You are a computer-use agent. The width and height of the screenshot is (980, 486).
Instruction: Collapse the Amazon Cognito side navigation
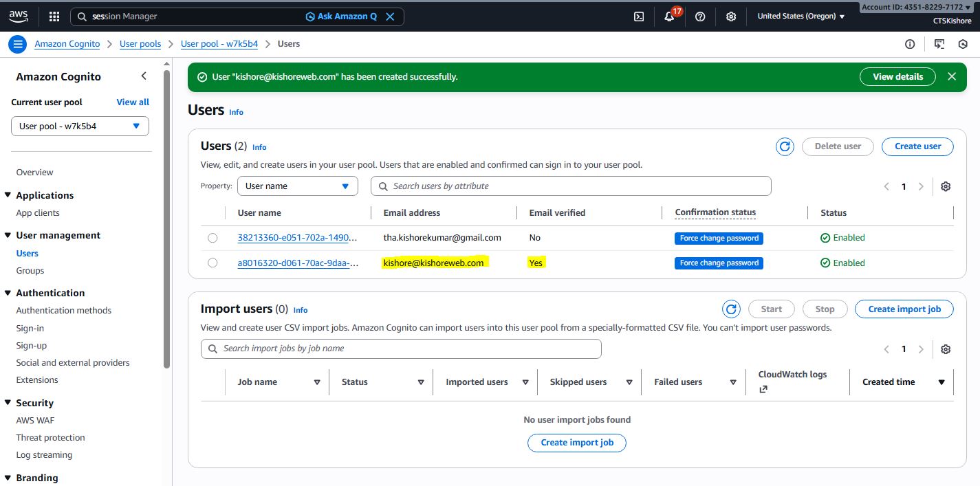click(x=144, y=76)
